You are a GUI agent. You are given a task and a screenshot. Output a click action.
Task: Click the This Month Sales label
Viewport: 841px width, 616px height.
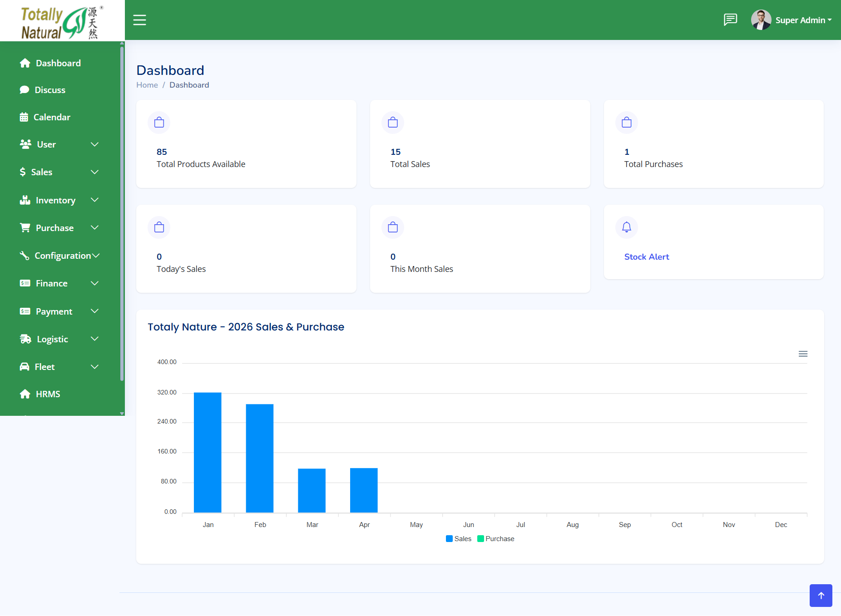(x=422, y=269)
